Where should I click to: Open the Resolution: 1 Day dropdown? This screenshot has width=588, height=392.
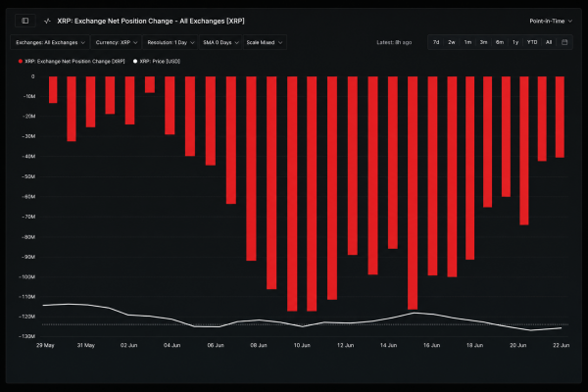click(171, 42)
